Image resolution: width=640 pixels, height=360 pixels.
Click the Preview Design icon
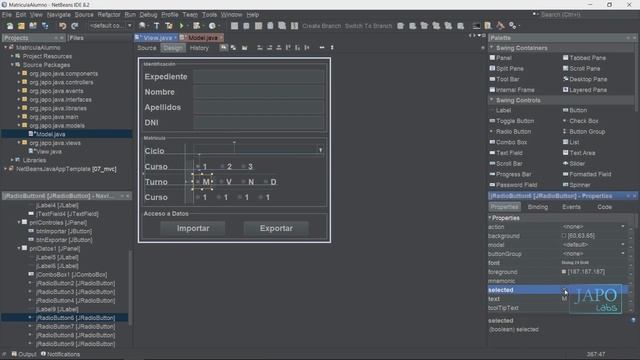[x=244, y=48]
